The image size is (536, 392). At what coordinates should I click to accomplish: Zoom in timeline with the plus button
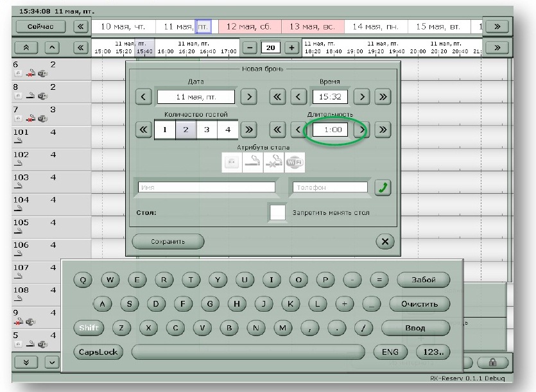[292, 47]
